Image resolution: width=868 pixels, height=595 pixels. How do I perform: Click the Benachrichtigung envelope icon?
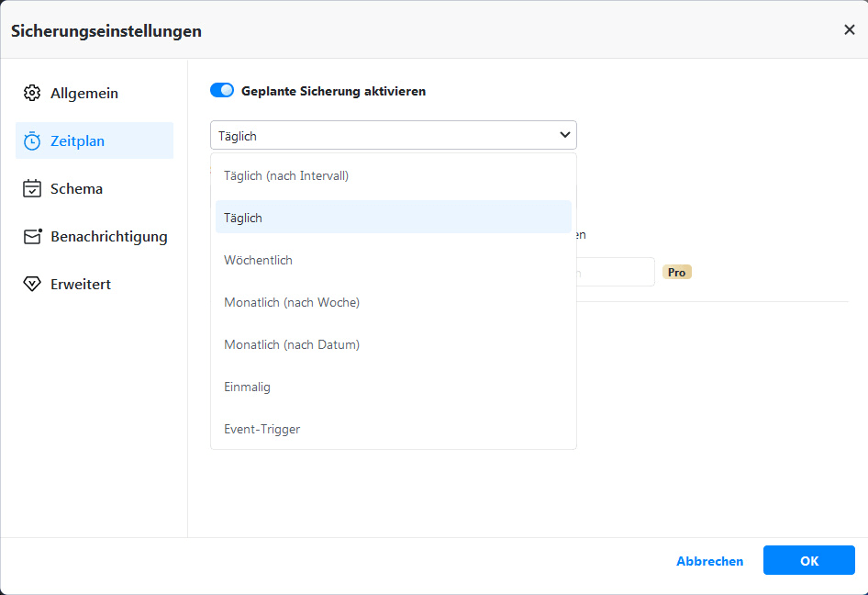[32, 237]
